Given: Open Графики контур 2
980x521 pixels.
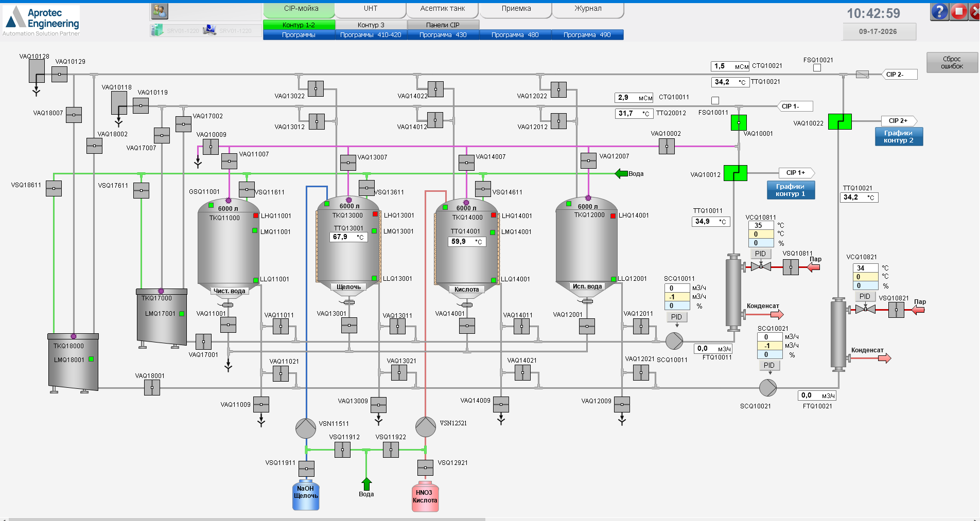Looking at the screenshot, I should tap(899, 137).
